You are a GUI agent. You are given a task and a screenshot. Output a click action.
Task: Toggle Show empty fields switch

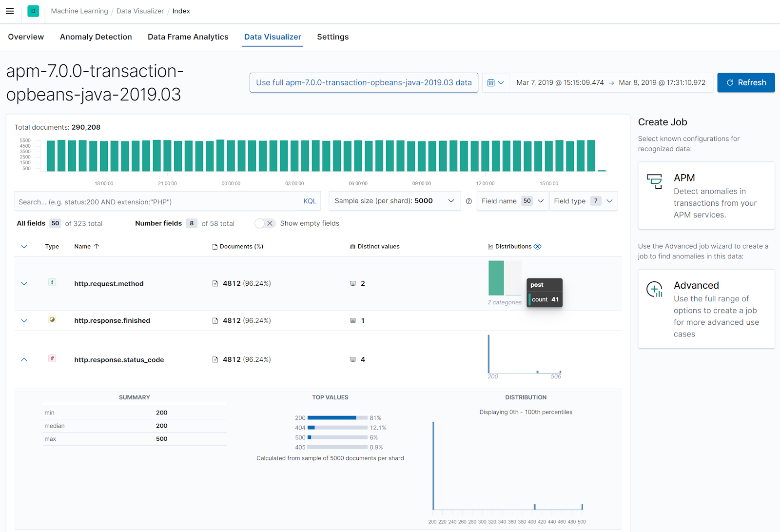pos(265,223)
